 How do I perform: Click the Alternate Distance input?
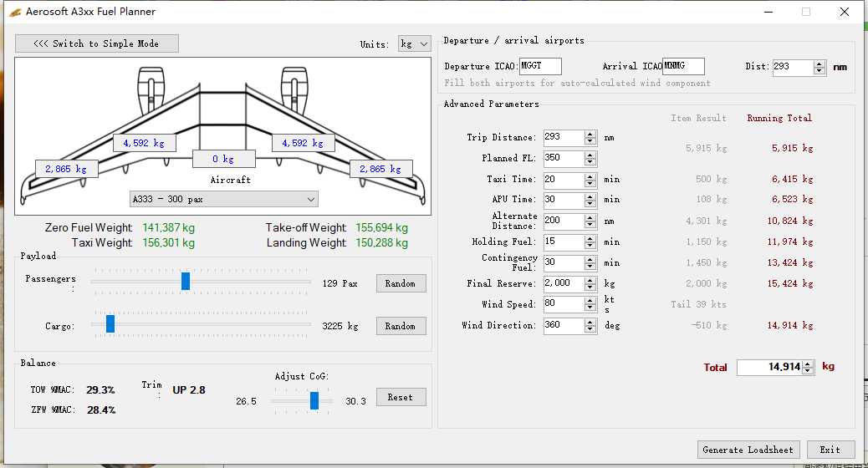[564, 221]
